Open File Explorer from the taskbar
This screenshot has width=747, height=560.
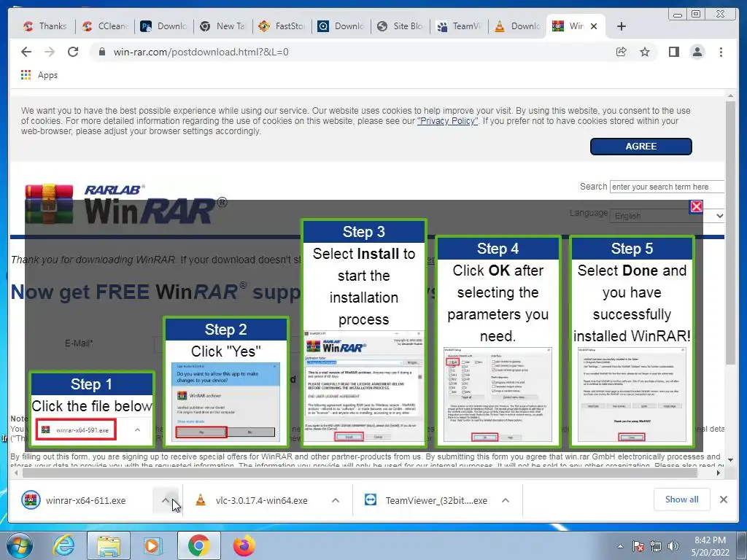point(108,545)
